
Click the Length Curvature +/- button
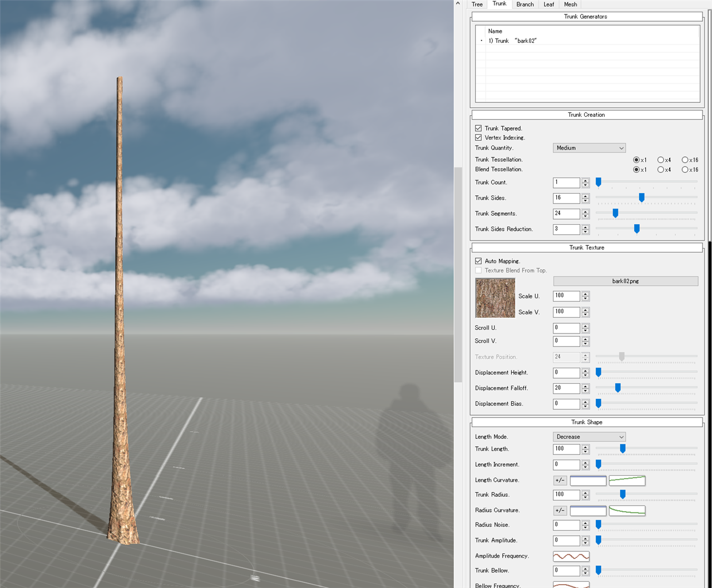tap(560, 480)
